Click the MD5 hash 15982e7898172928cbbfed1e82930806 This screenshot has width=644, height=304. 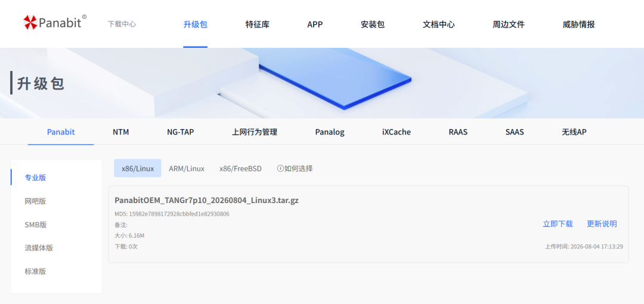point(179,214)
